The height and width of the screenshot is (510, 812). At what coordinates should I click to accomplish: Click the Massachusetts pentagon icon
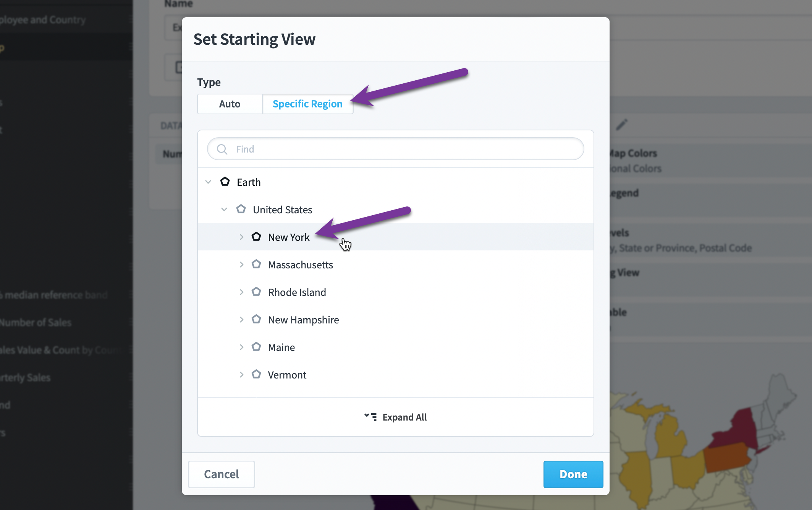256,264
